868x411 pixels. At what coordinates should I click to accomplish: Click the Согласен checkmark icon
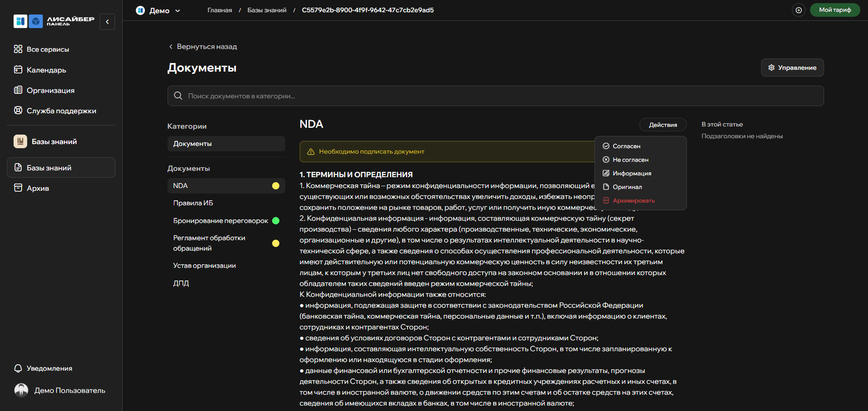tap(606, 146)
